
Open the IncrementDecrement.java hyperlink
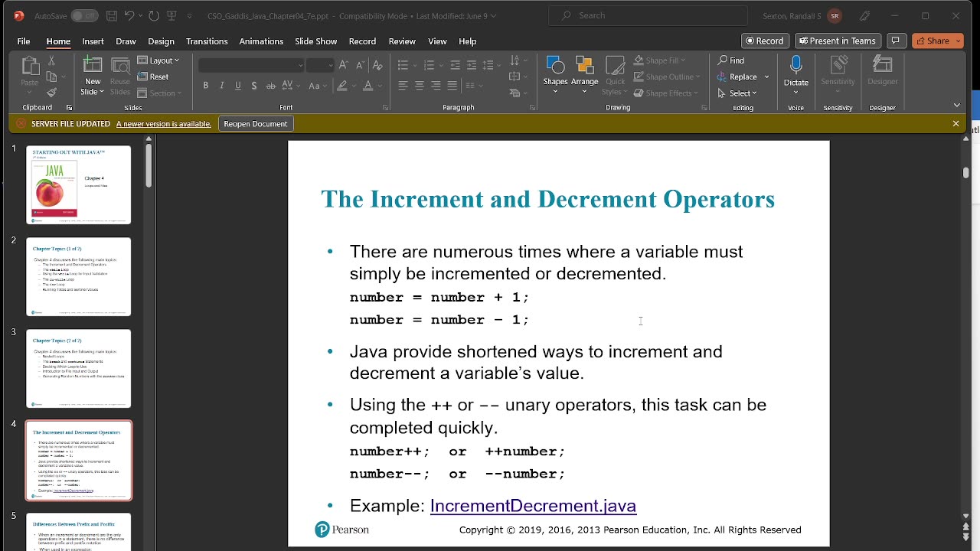[x=533, y=506]
